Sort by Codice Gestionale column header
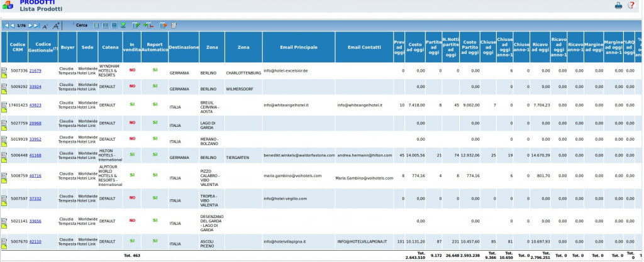644x262 pixels. 43,47
